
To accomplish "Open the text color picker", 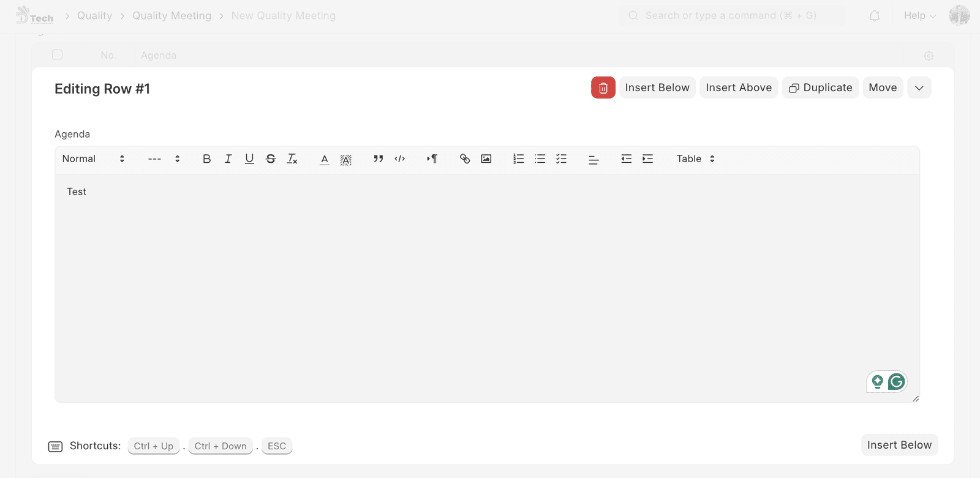I will point(325,159).
